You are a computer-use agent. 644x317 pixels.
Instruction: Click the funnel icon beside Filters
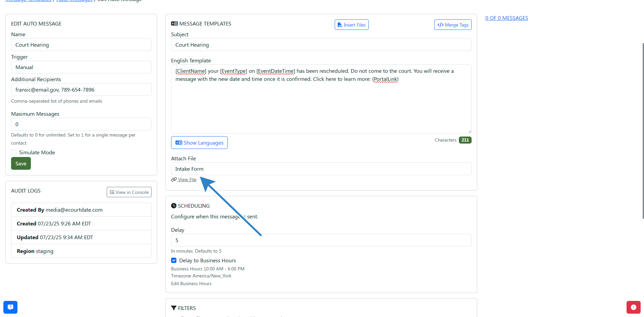(x=174, y=308)
